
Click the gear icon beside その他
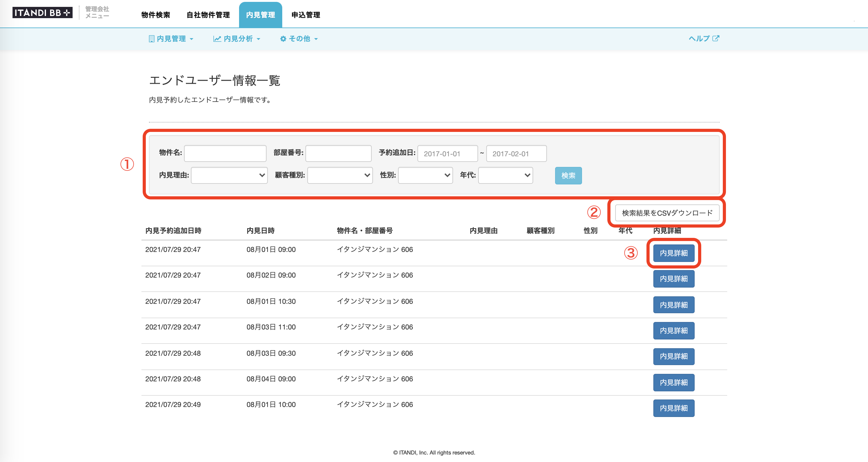tap(283, 39)
